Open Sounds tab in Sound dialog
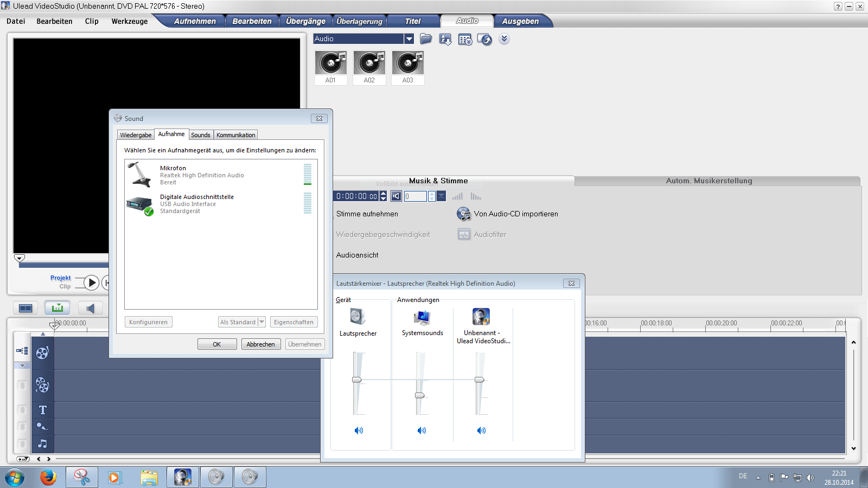 pos(200,135)
